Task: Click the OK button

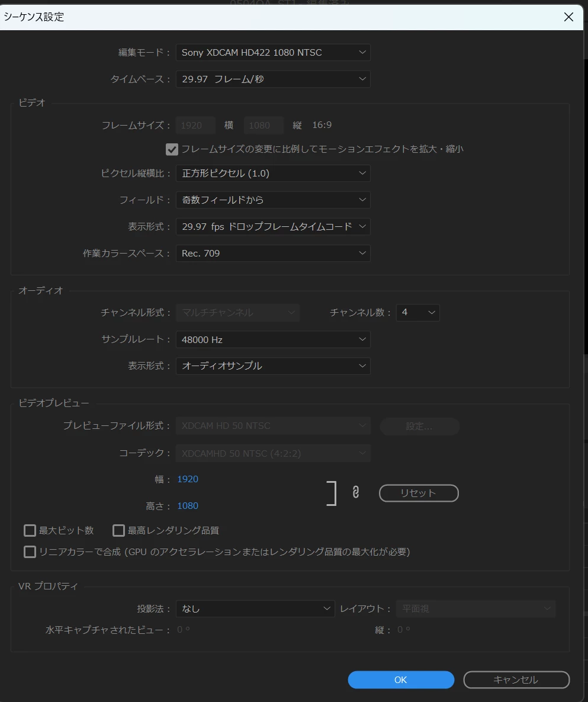Action: pos(401,679)
